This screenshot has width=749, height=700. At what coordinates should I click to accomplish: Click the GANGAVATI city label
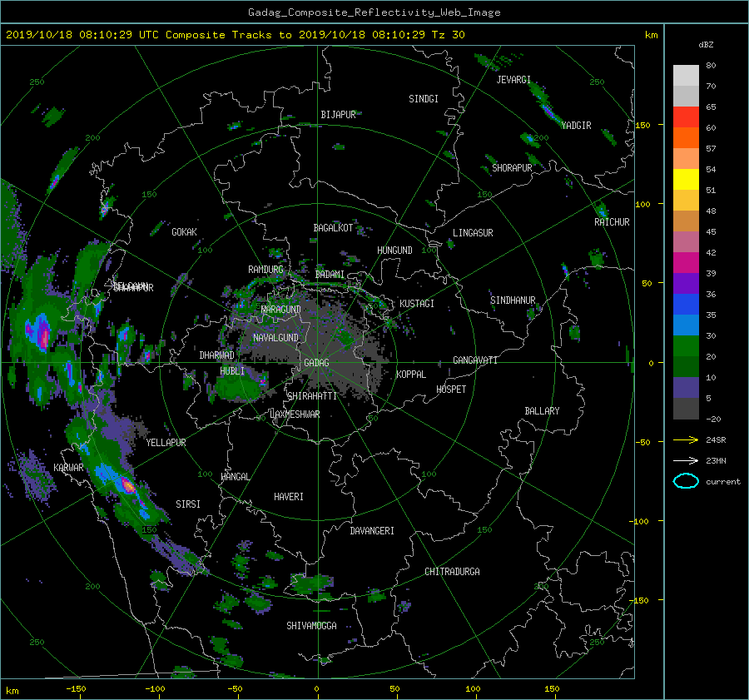pos(475,360)
